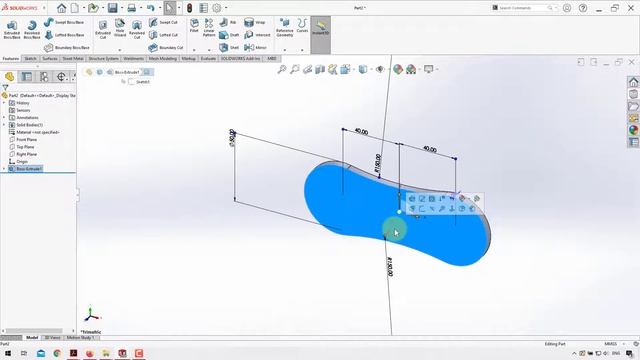
Task: Open the Save dropdown arrow
Action: pyautogui.click(x=122, y=8)
